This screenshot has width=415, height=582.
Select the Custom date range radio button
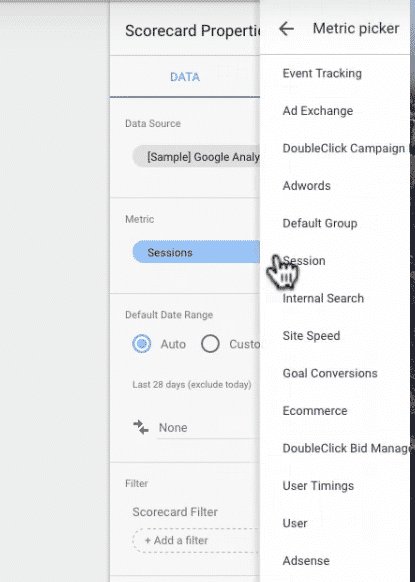[x=210, y=344]
